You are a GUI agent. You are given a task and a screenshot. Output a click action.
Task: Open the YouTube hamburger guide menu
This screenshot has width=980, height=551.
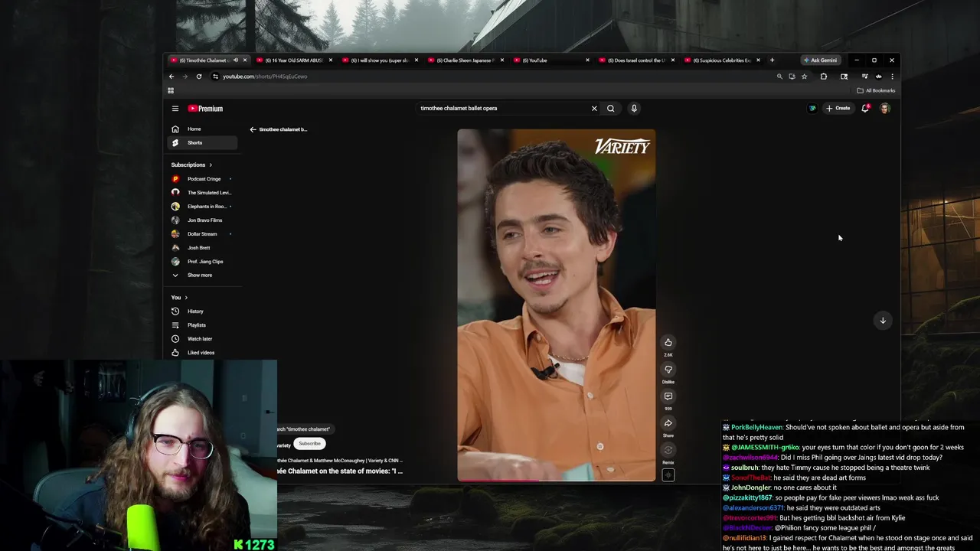175,109
